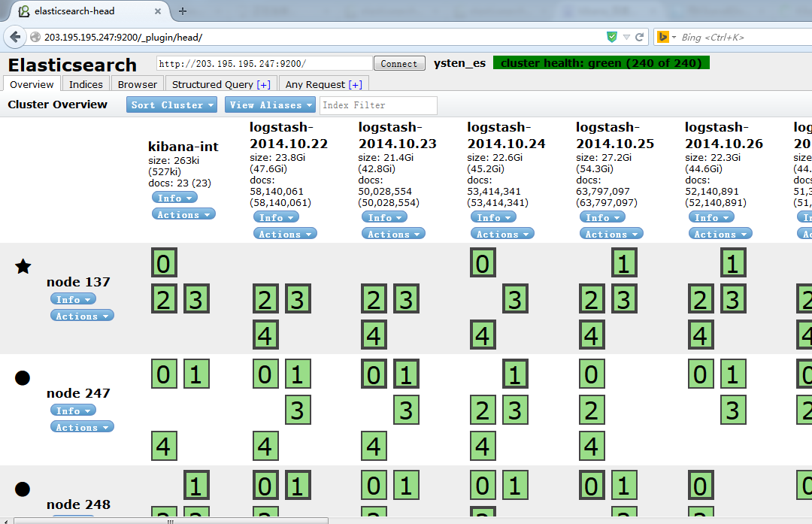Click shard 1 of kibana-int on node 247
Viewport: 812px width, 524px height.
(x=196, y=374)
